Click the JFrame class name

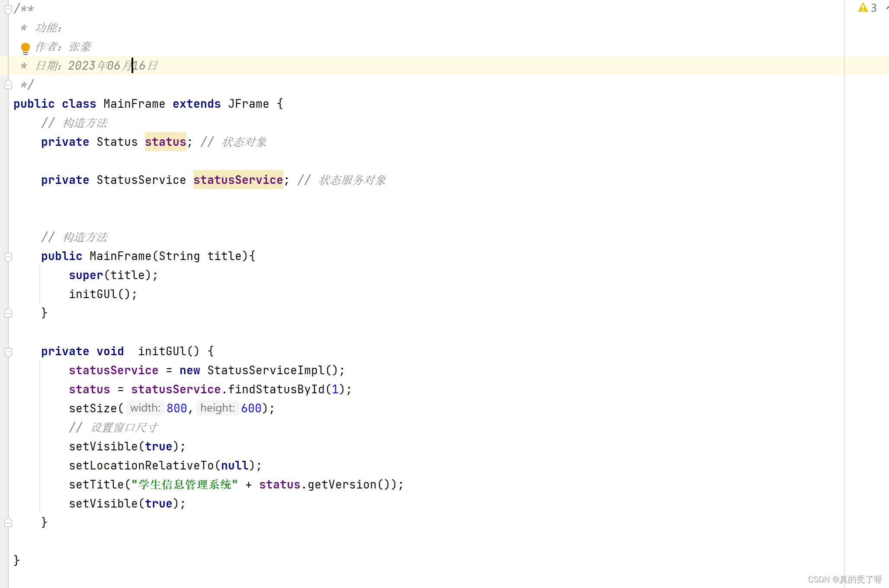(248, 104)
